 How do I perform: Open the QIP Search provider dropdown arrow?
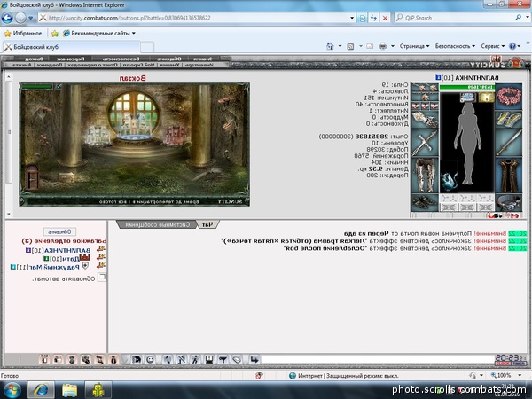point(527,18)
